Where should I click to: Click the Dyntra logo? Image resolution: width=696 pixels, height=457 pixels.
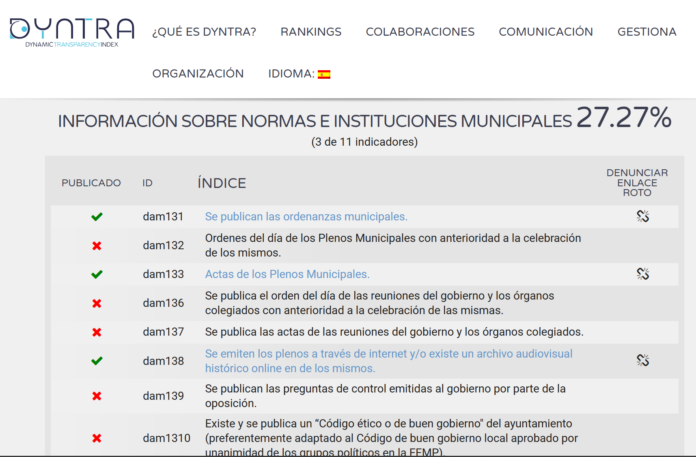tap(72, 32)
